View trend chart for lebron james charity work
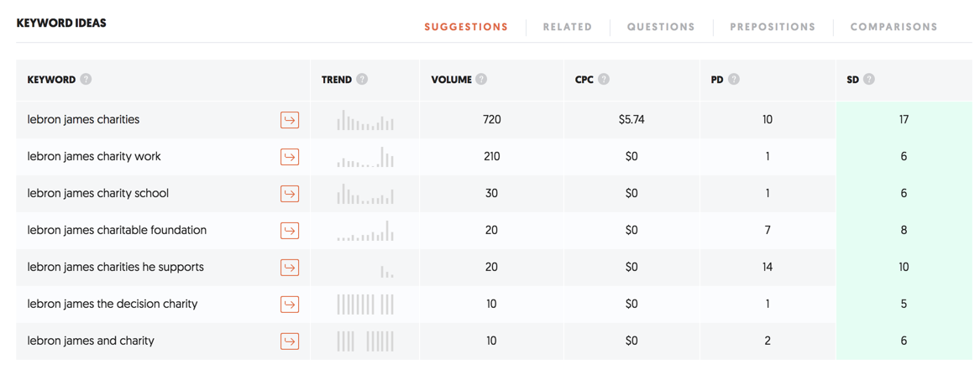The image size is (980, 370). [x=365, y=157]
